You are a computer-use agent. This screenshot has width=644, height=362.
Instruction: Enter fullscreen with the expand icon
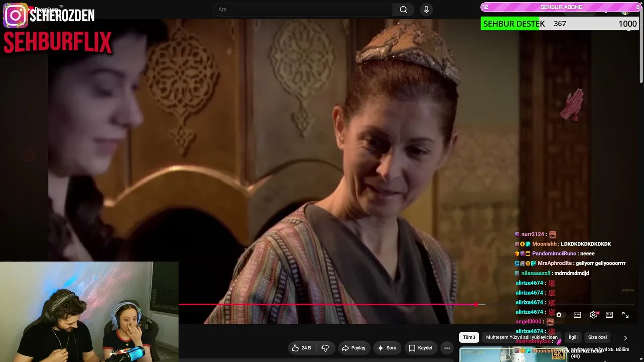click(x=625, y=315)
